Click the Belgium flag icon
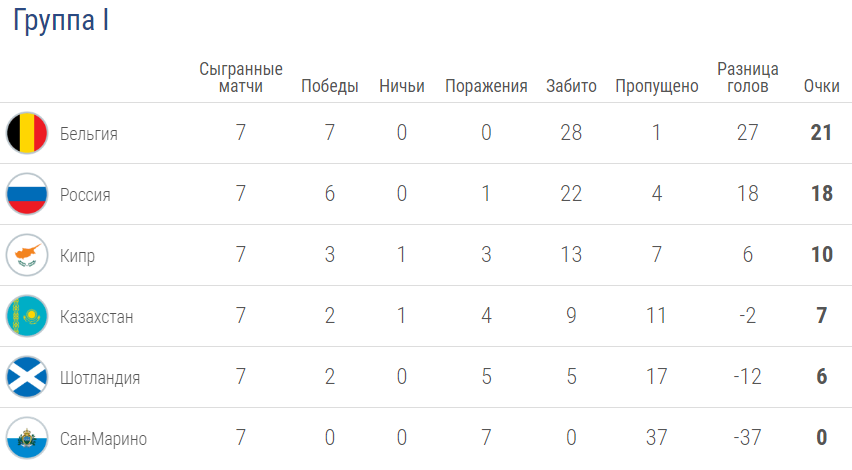This screenshot has width=852, height=470. tap(27, 133)
